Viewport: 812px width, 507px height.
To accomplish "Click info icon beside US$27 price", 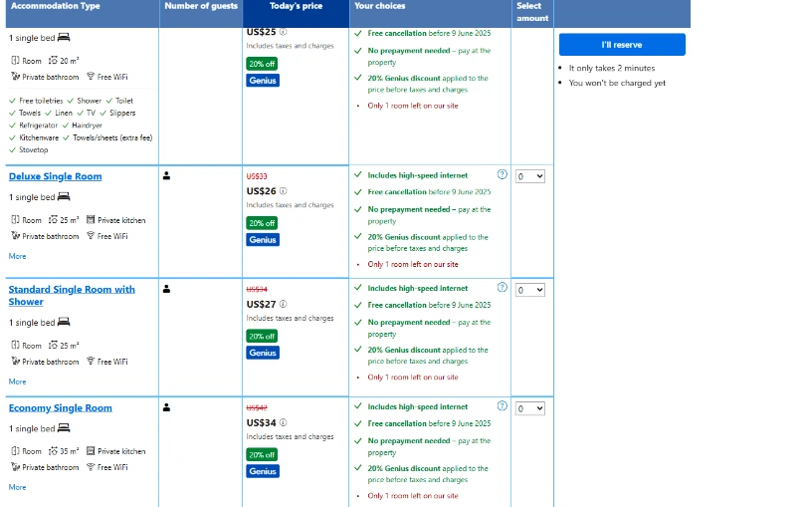I will [x=283, y=304].
